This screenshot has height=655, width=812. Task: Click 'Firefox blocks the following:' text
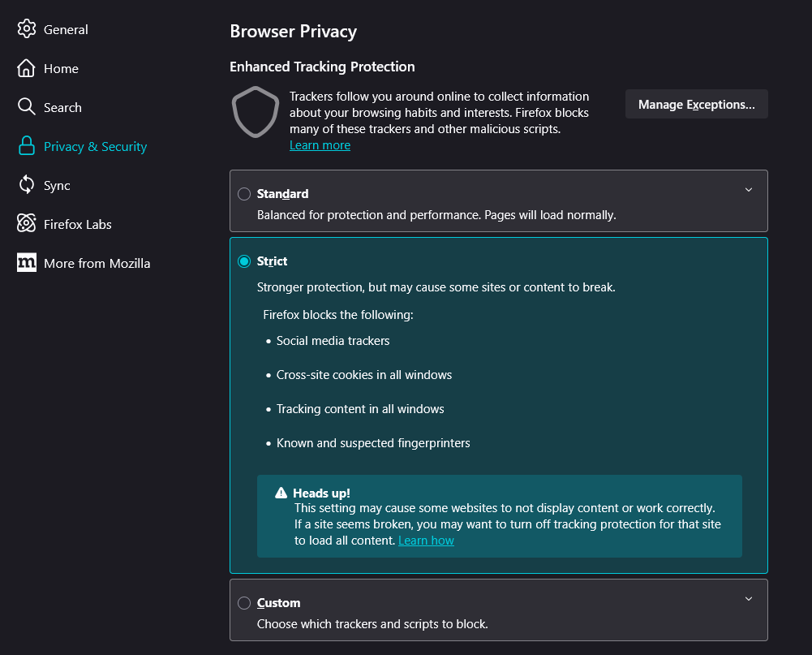(338, 315)
